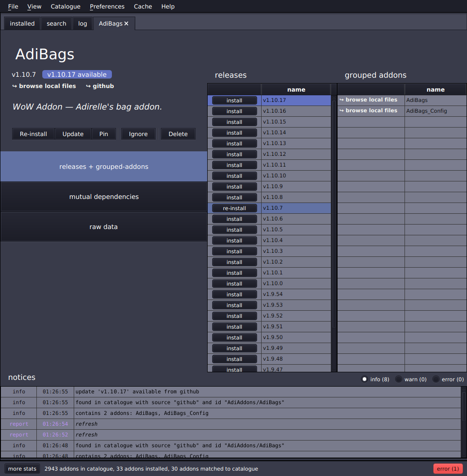Click the more stats button
The width and height of the screenshot is (467, 476).
(22, 469)
